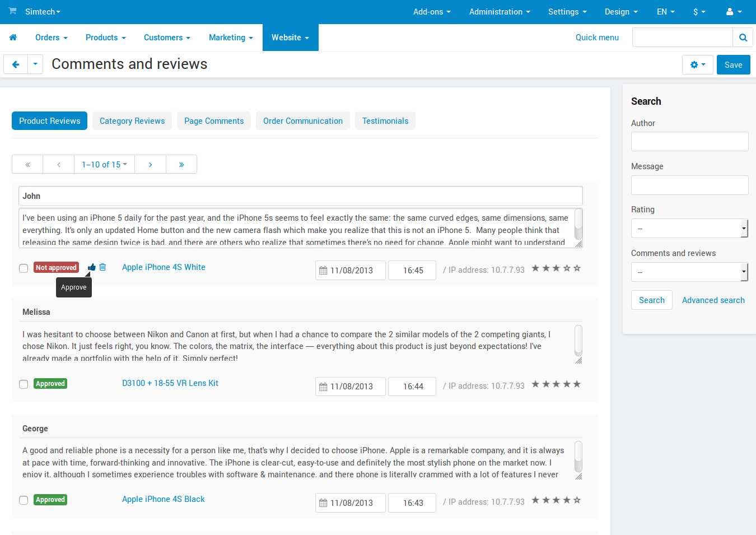Open the user account icon menu

(x=734, y=12)
